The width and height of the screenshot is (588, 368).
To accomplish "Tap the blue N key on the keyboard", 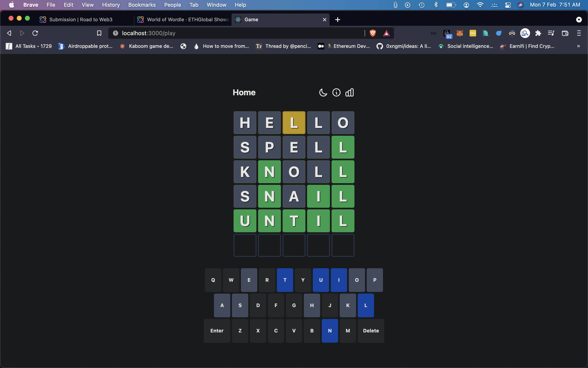I will tap(330, 331).
